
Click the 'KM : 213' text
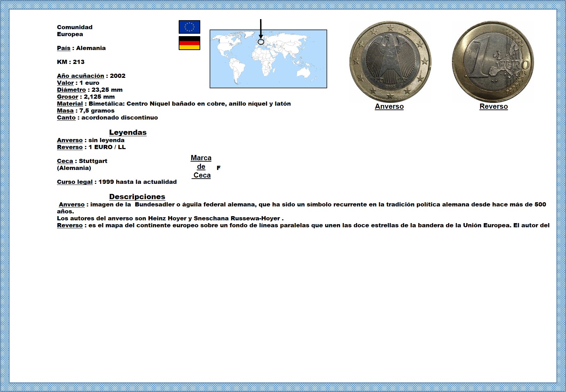[x=71, y=62]
